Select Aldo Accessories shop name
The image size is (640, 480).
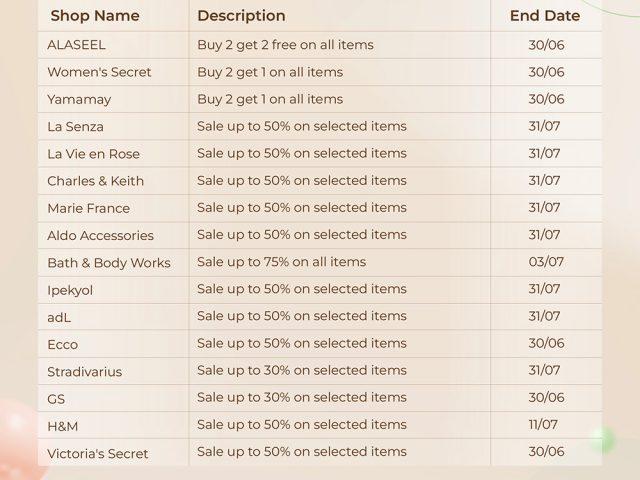(x=100, y=236)
